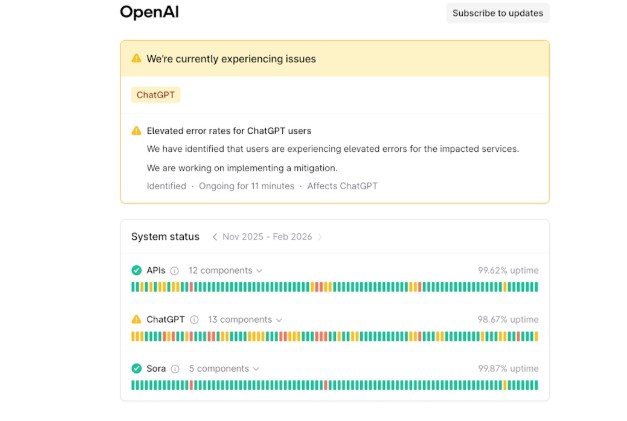
Task: Expand the 13 components dropdown
Action: coord(245,319)
